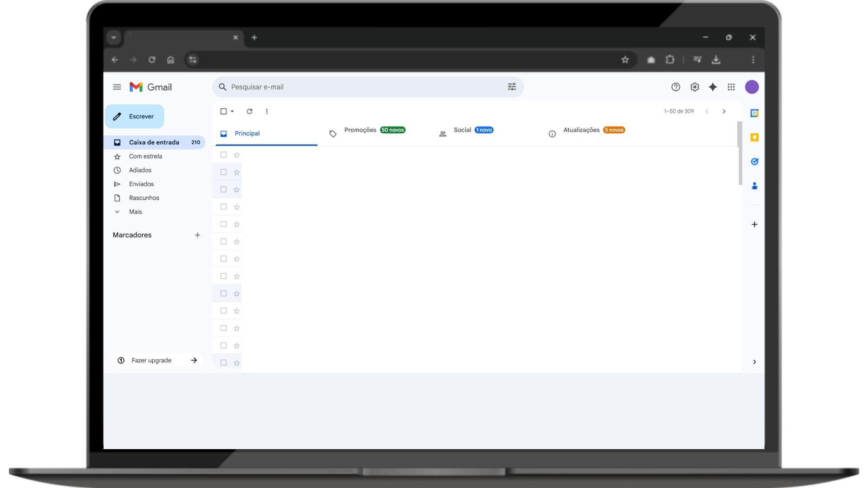Expand the Mais section in sidebar
The height and width of the screenshot is (488, 868).
pyautogui.click(x=135, y=212)
